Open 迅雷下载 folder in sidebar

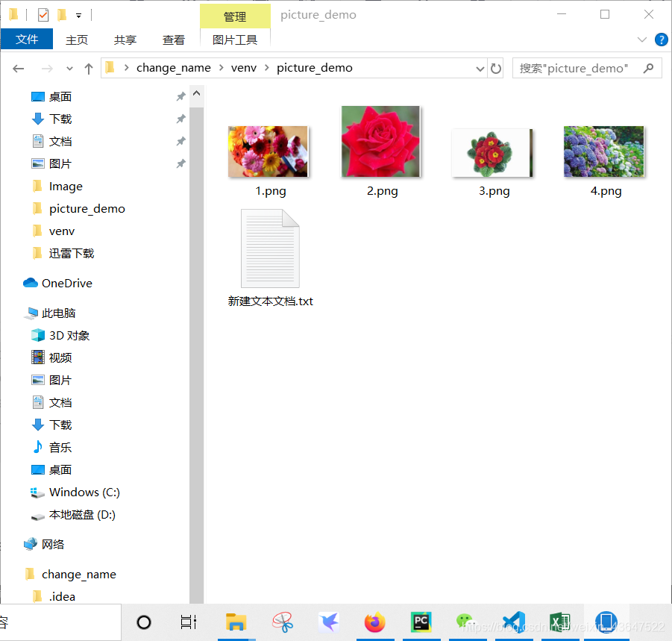[x=71, y=254]
